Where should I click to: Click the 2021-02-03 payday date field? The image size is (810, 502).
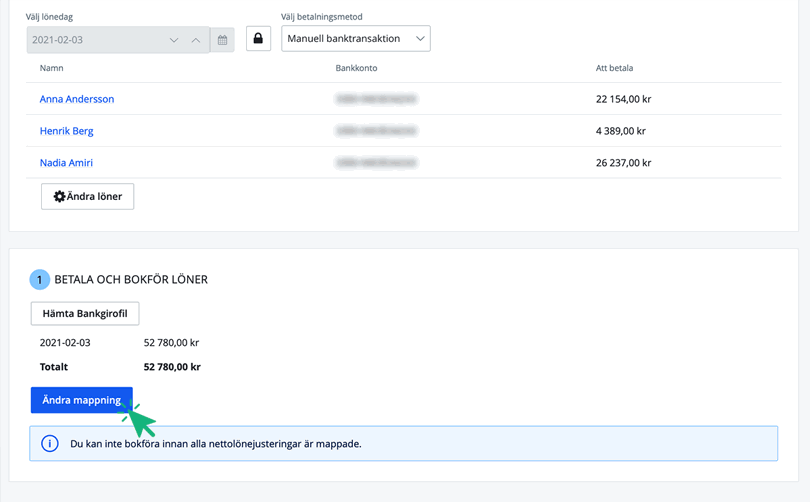tap(95, 40)
